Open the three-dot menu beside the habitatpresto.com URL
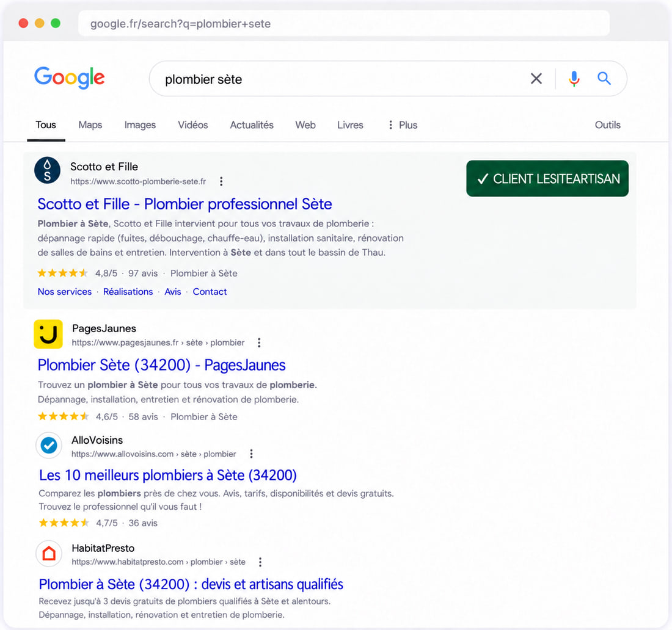Viewport: 672px width, 630px height. coord(260,562)
